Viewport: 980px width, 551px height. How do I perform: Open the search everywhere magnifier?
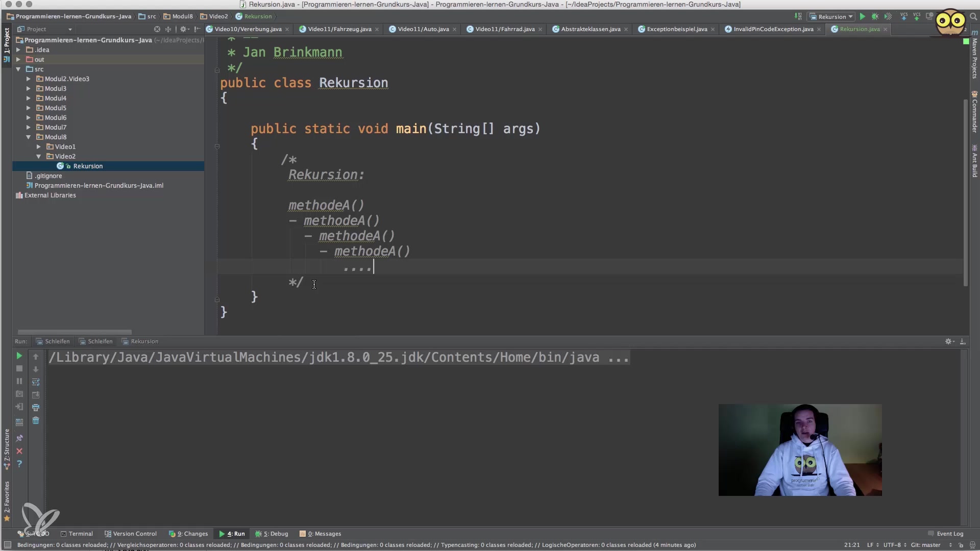[x=973, y=17]
